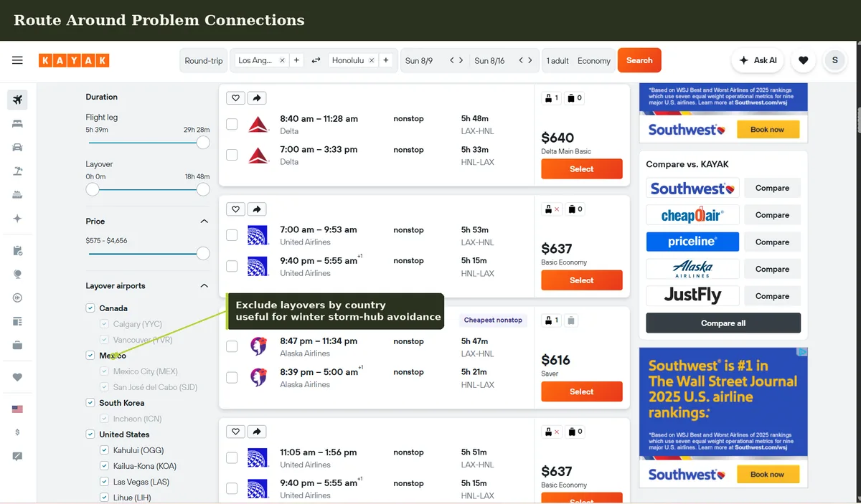Open Cars icon in the sidebar

pyautogui.click(x=17, y=147)
